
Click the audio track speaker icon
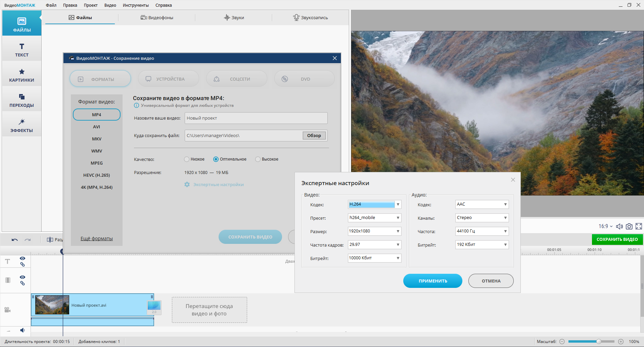coord(22,330)
